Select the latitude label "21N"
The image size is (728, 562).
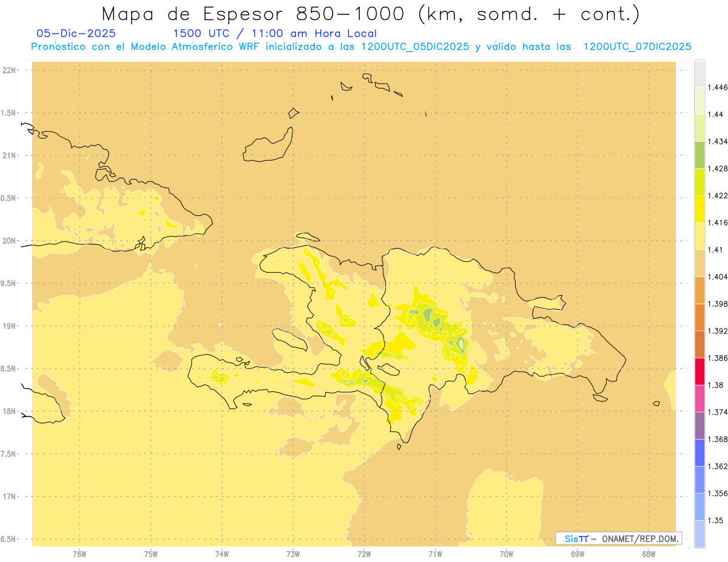9,155
